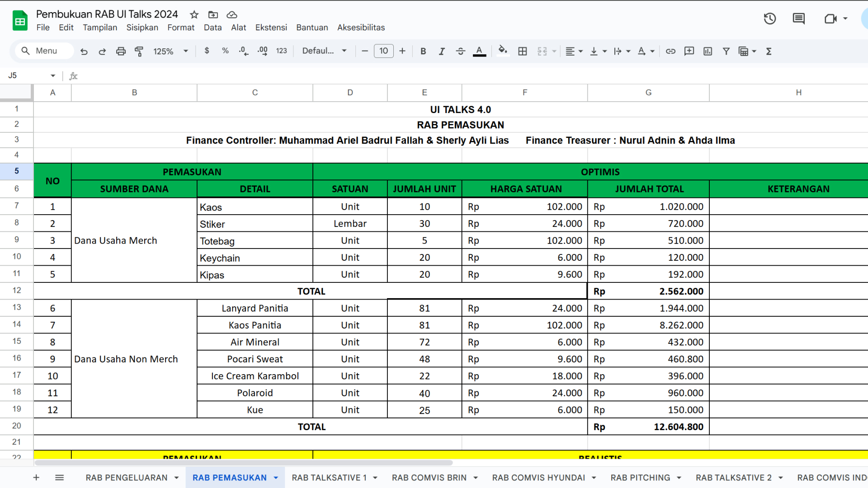Insert link icon
The height and width of the screenshot is (488, 868).
(670, 51)
